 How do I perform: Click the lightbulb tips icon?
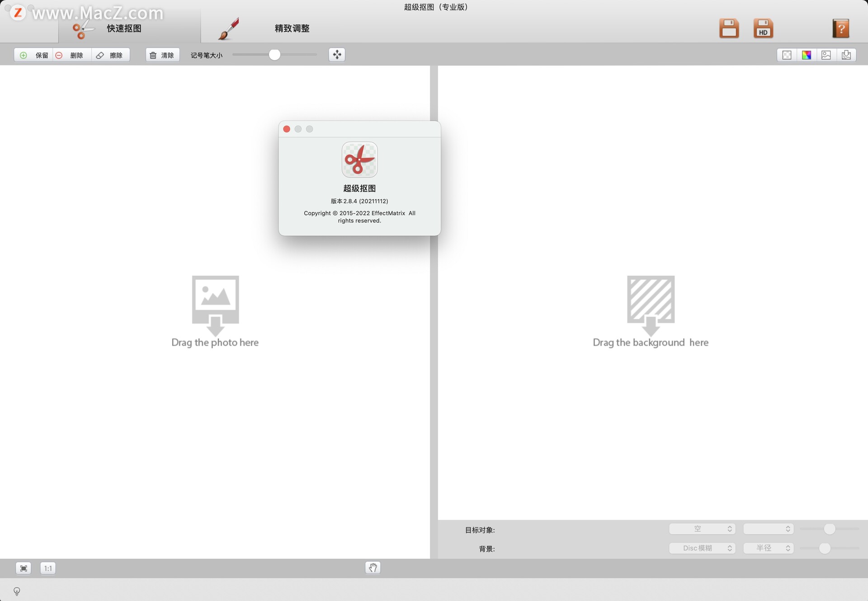tap(17, 591)
